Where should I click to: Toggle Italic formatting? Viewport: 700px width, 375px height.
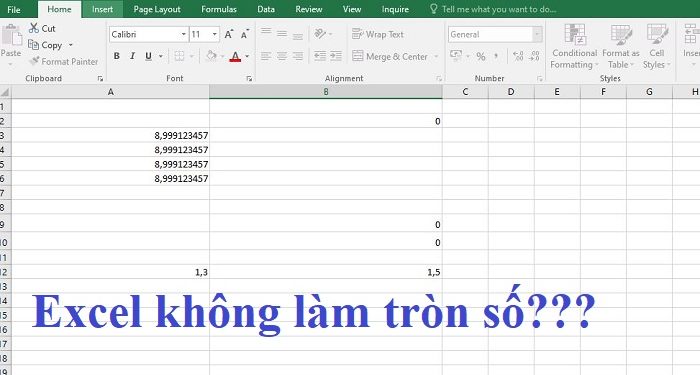(132, 56)
